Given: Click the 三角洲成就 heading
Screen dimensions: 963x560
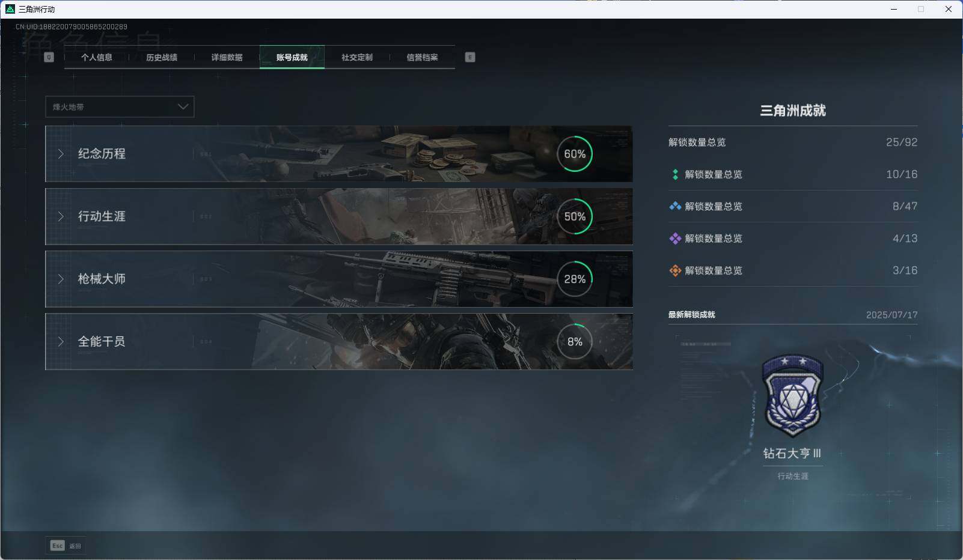Looking at the screenshot, I should pos(793,111).
